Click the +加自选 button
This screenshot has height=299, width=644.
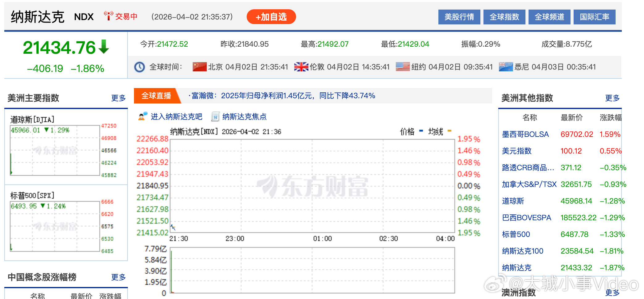(271, 17)
